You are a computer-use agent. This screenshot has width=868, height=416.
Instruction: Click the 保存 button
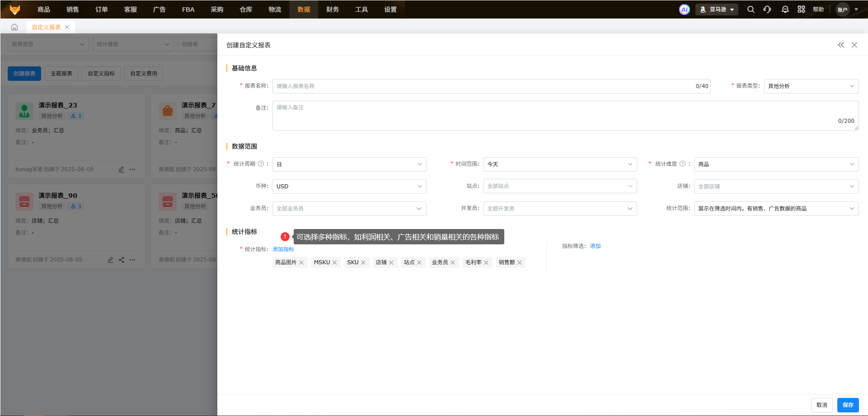pyautogui.click(x=848, y=405)
